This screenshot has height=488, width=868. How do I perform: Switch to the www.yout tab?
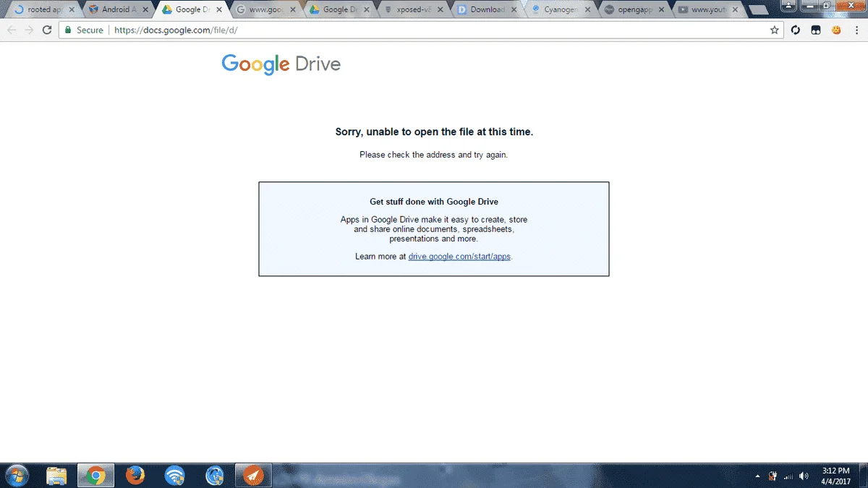click(x=709, y=10)
